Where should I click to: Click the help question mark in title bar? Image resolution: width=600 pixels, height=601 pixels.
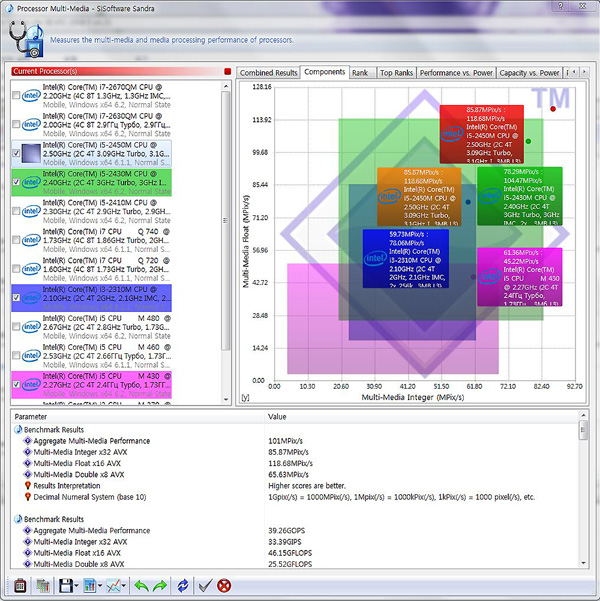tap(561, 6)
